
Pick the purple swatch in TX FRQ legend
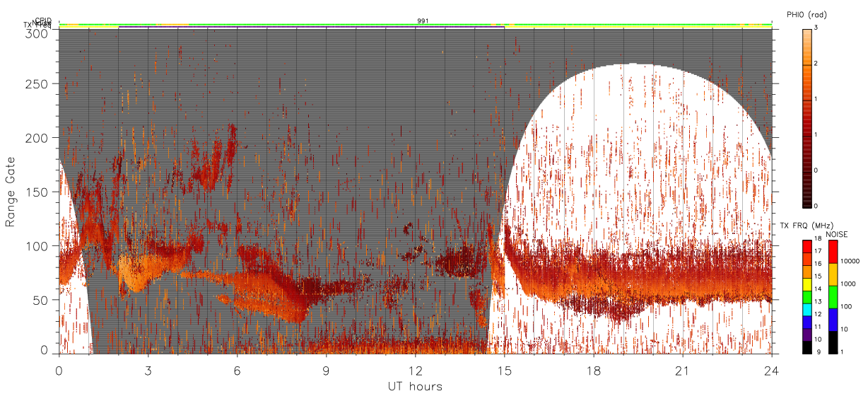pyautogui.click(x=807, y=333)
